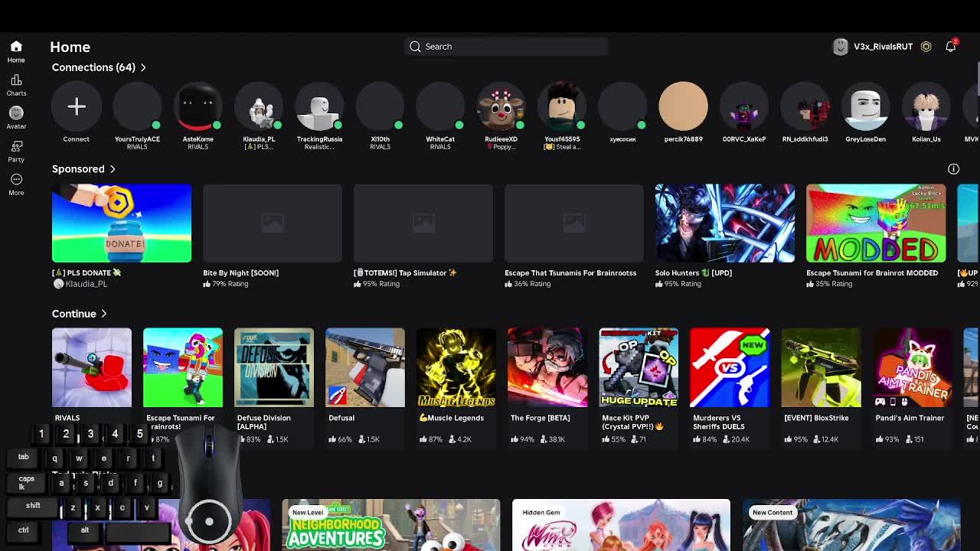Image resolution: width=980 pixels, height=551 pixels.
Task: Open Yousf45595's connection avatar
Action: click(562, 106)
